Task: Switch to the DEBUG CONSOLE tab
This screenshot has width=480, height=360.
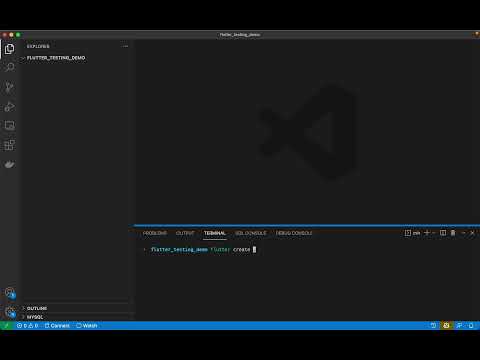Action: pyautogui.click(x=294, y=233)
